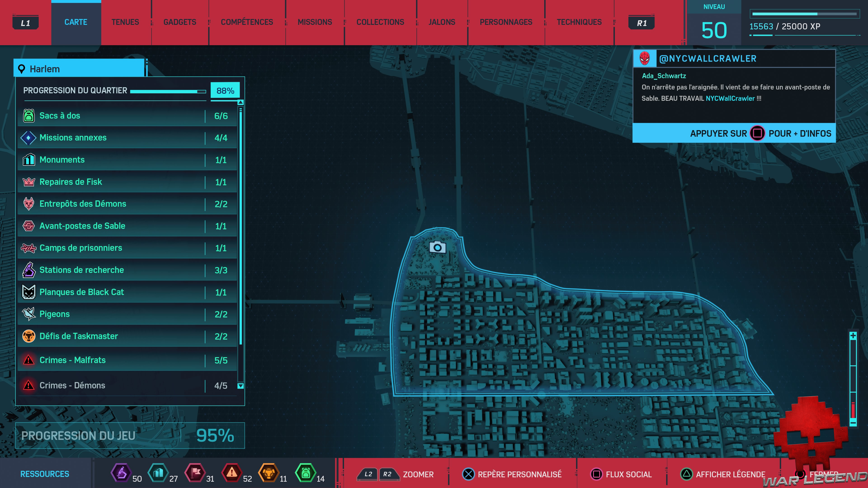Click the Planques de Black Cat icon
Image resolution: width=868 pixels, height=488 pixels.
29,292
